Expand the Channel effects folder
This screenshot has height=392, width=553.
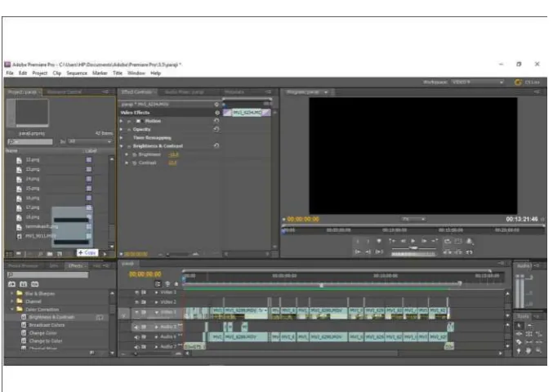[12, 301]
